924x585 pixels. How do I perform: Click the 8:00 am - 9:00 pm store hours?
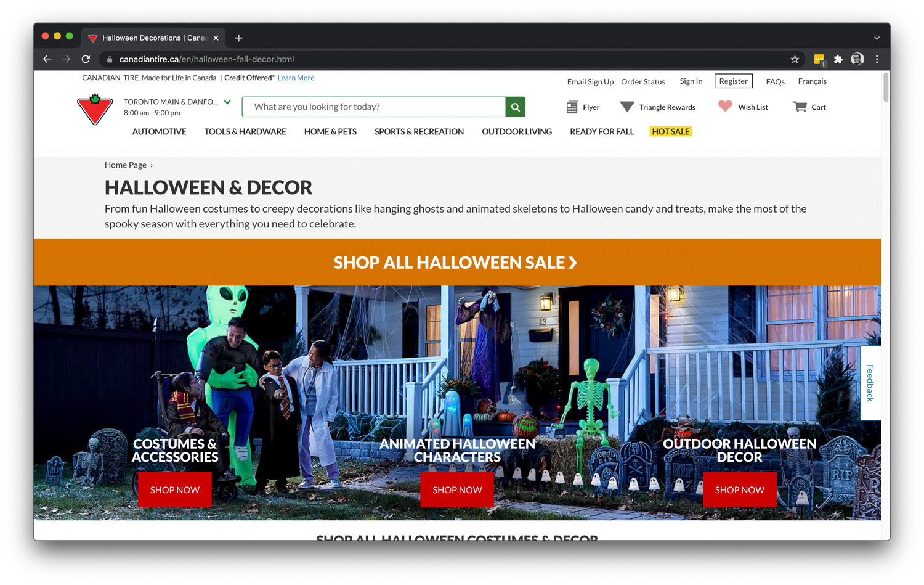click(x=152, y=113)
